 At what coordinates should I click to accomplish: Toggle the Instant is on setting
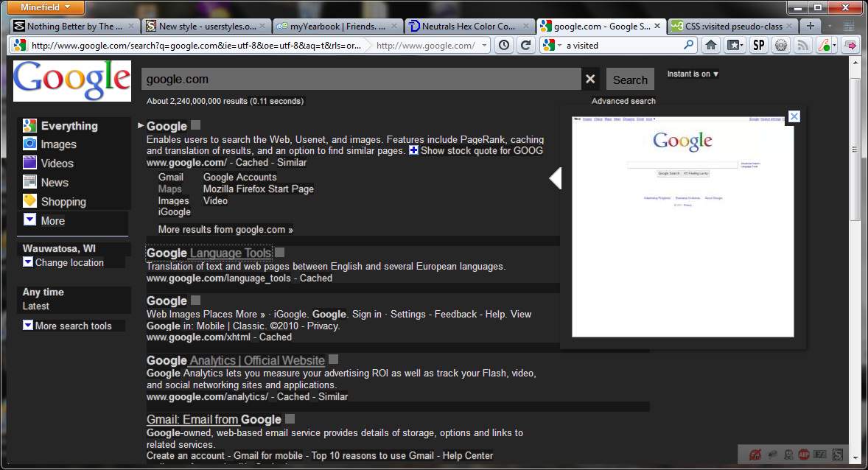pos(693,74)
